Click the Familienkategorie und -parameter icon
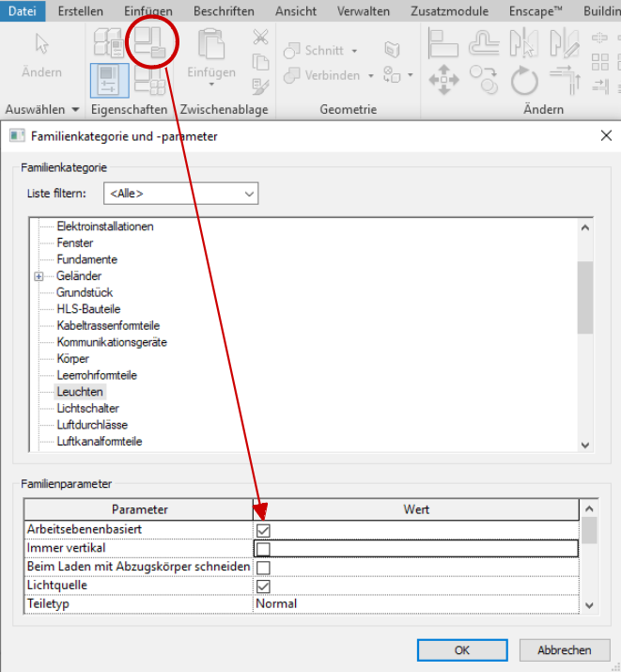The height and width of the screenshot is (672, 621). [147, 42]
